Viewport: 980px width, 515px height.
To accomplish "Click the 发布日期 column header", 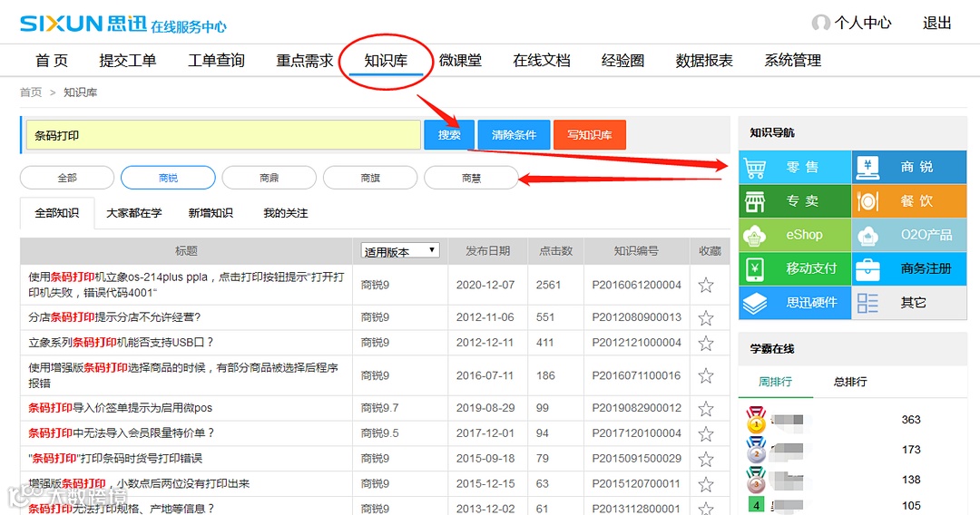I will [x=487, y=251].
